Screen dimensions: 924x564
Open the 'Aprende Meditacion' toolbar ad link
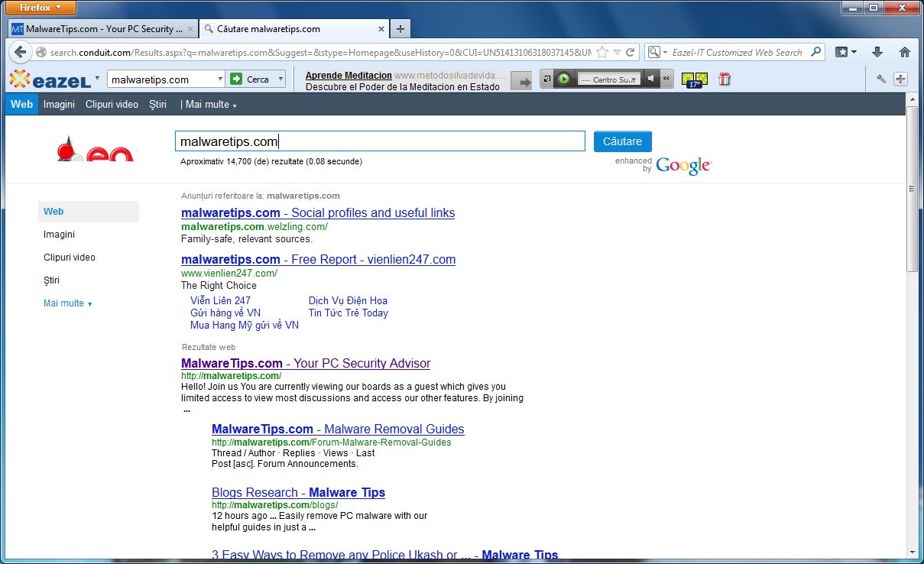[349, 76]
